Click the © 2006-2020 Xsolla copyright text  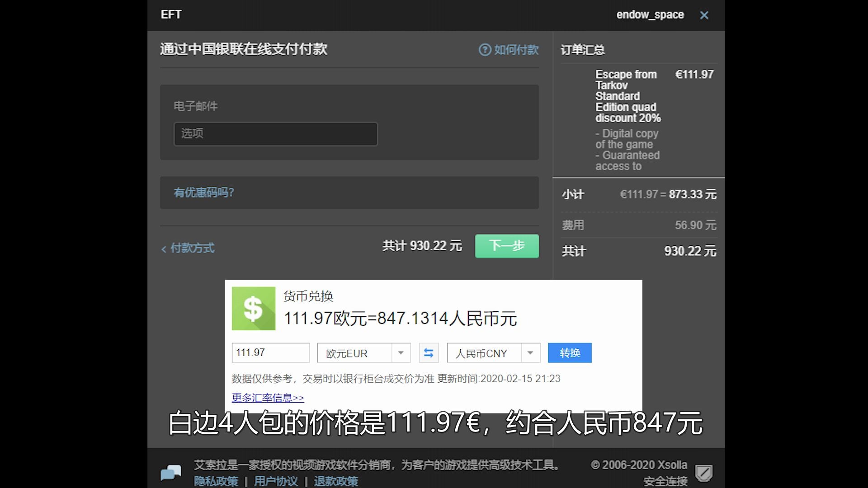(639, 465)
